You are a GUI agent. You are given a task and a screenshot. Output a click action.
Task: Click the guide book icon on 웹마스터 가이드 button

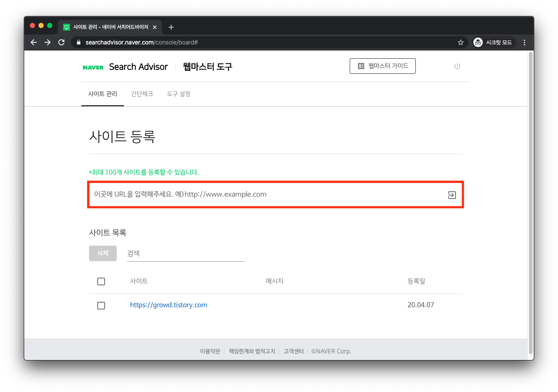[x=361, y=66]
